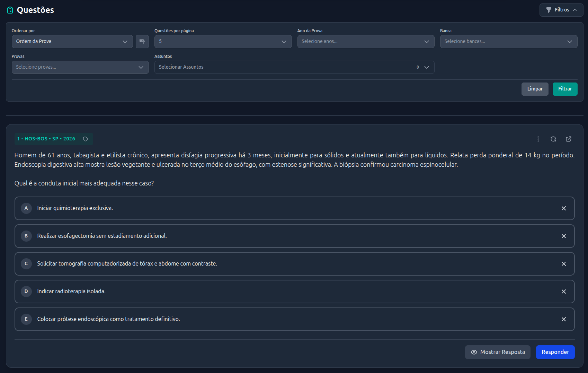Open the Banca selection field
Screen dimensions: 588x373
(x=508, y=42)
